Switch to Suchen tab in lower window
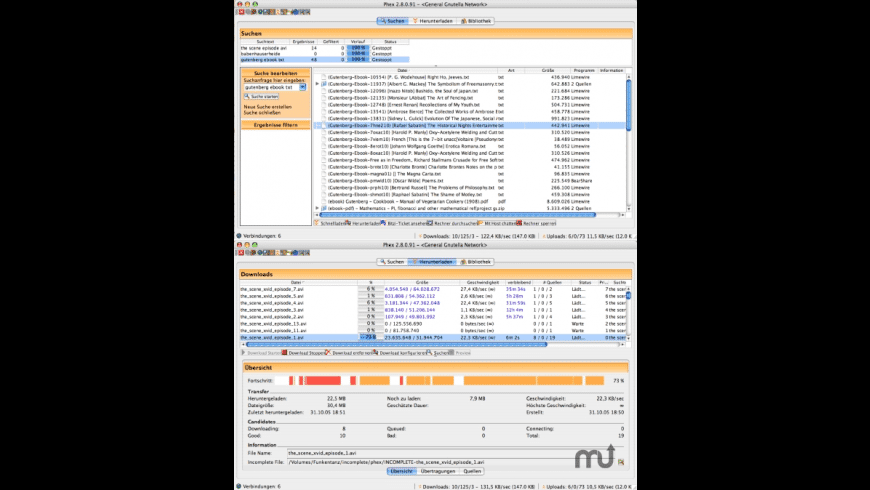This screenshot has width=870, height=490. 392,262
